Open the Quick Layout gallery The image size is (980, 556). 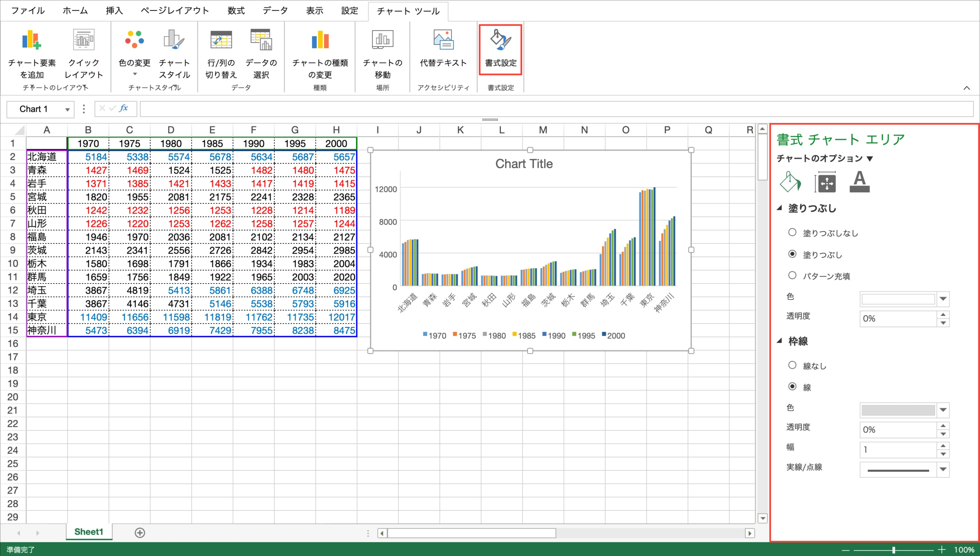[84, 40]
